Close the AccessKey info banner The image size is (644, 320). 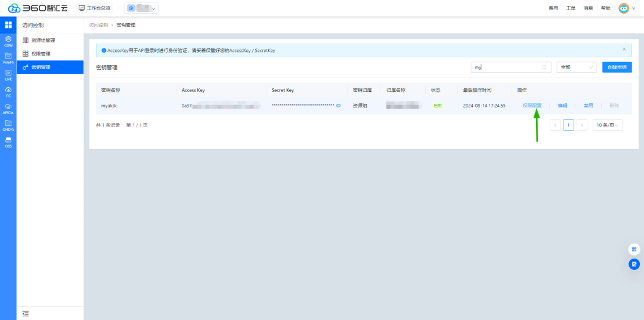pos(624,49)
